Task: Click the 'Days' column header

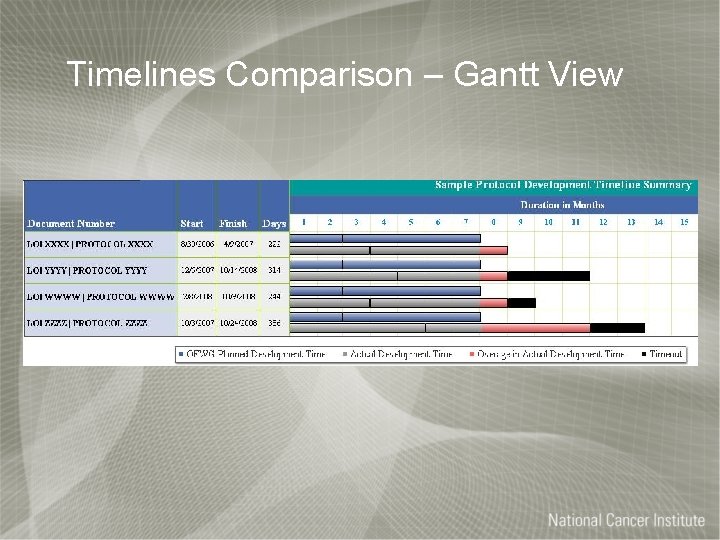Action: click(274, 224)
